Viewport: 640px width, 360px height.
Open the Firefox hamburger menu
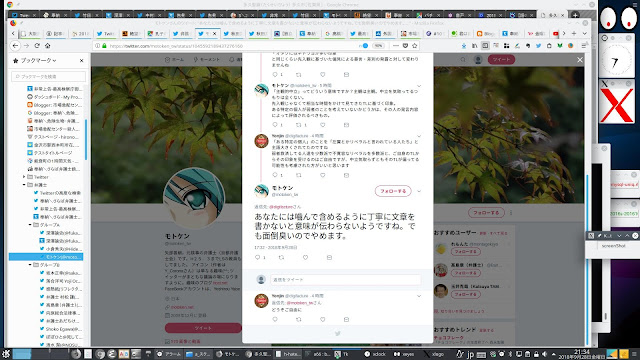(x=584, y=46)
